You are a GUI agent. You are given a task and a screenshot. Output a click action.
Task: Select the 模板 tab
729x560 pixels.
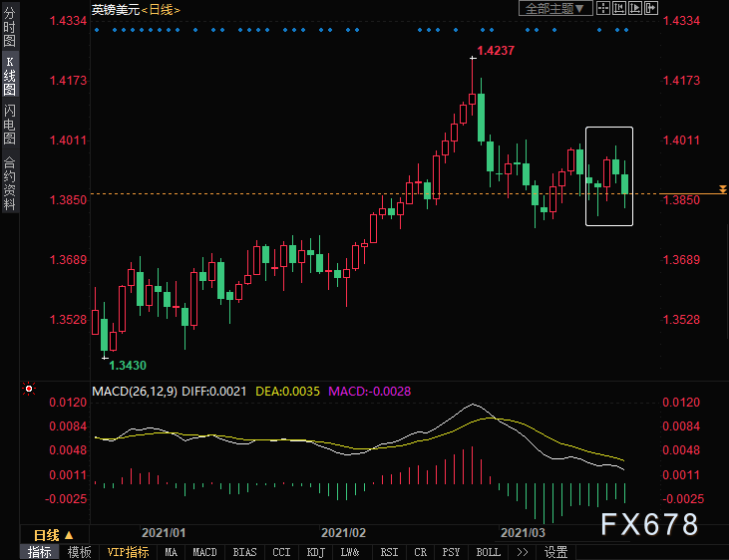79,552
